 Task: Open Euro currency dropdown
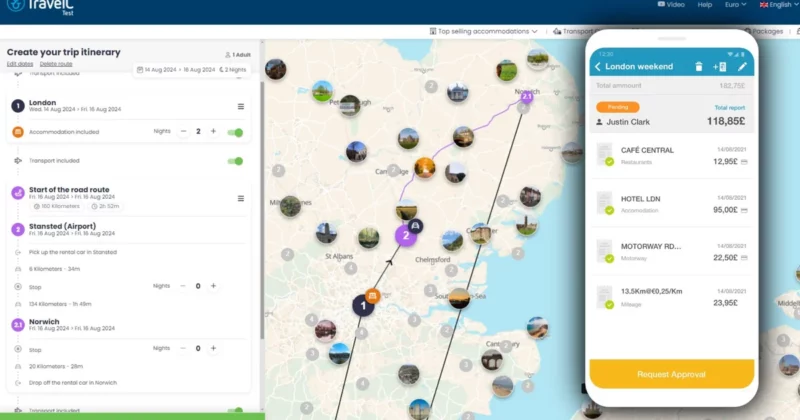coord(735,5)
